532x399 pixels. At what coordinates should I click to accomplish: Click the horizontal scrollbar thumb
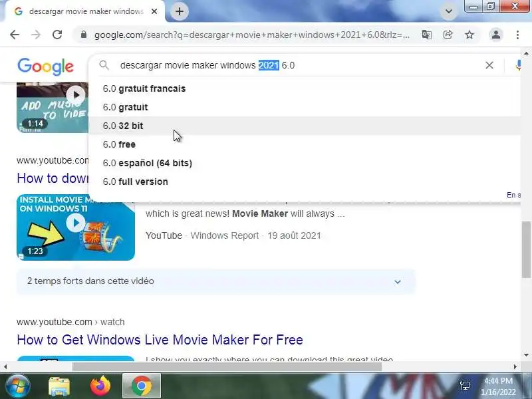[x=227, y=366]
